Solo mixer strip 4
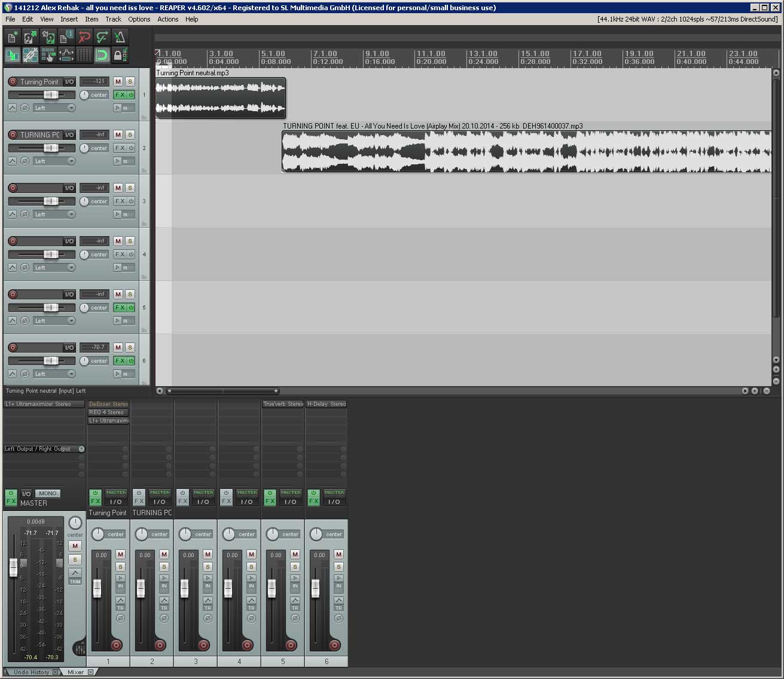The image size is (784, 679). 251,567
